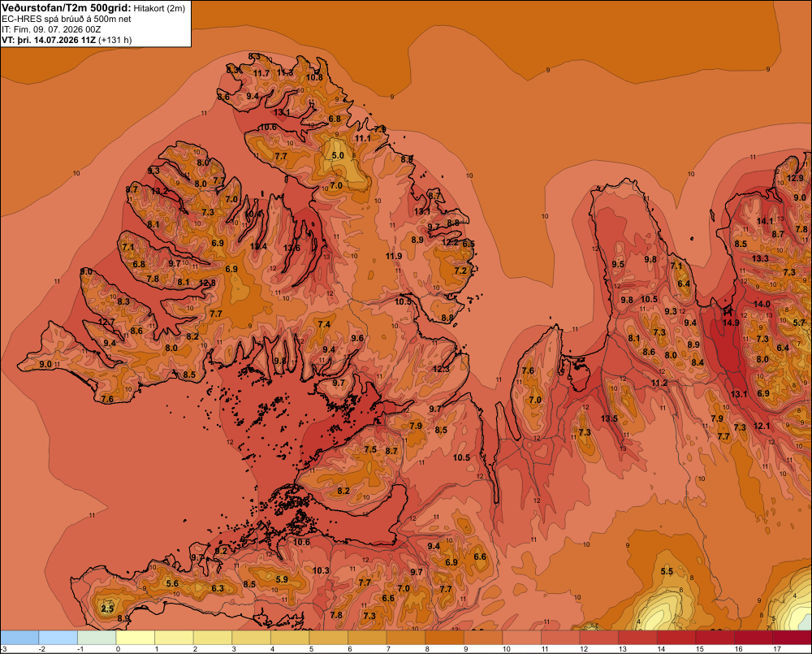Click the temperature value '13.6'

click(x=292, y=248)
